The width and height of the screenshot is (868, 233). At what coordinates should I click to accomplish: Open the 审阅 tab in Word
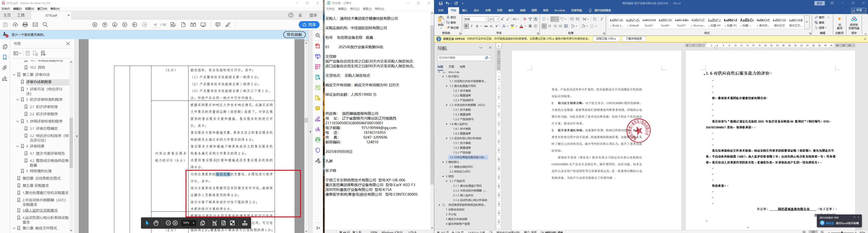click(523, 10)
